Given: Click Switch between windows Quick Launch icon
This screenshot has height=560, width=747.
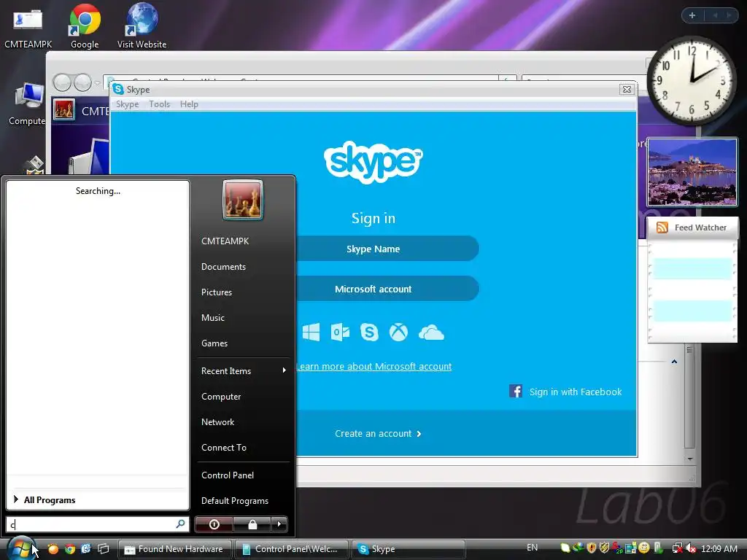Looking at the screenshot, I should tap(103, 549).
